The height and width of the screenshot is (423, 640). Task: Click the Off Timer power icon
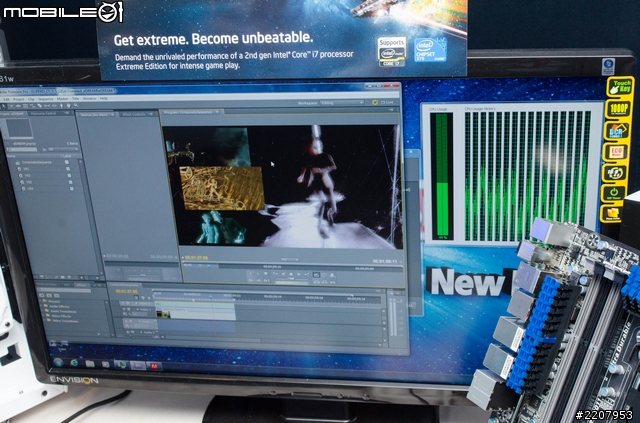[613, 193]
